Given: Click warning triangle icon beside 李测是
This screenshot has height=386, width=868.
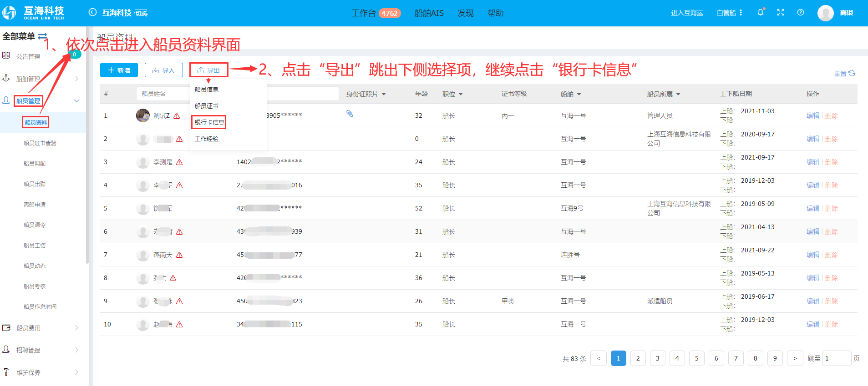Looking at the screenshot, I should [179, 162].
